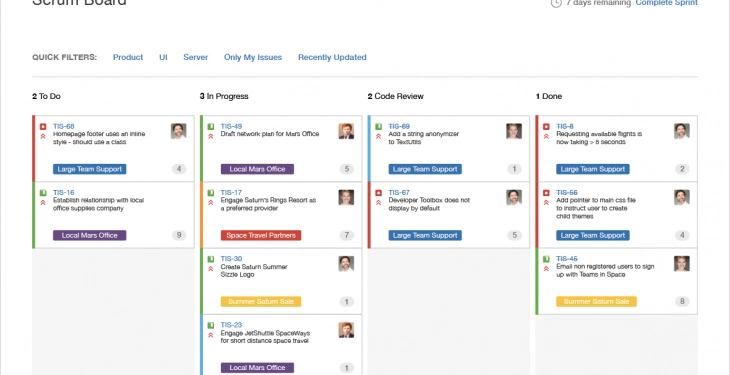Open issue TIS-16 link

coord(64,192)
